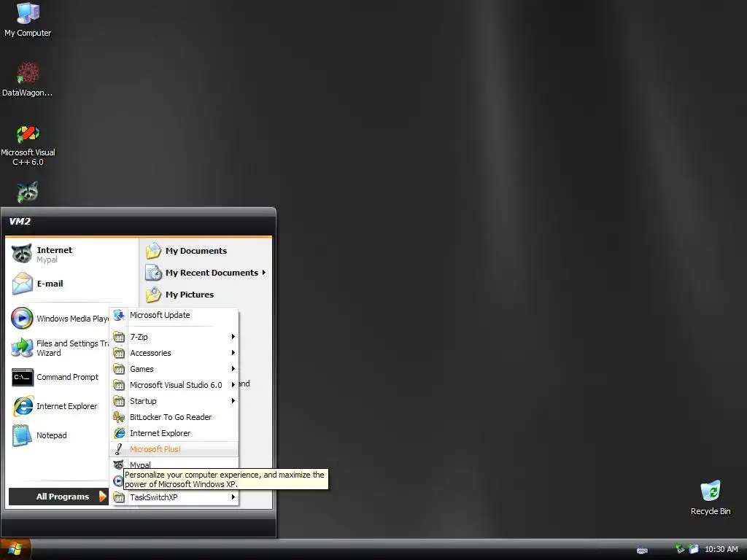Image resolution: width=747 pixels, height=560 pixels.
Task: Select the Microsoft Visual C++ 6.0 shortcut
Action: tap(28, 145)
